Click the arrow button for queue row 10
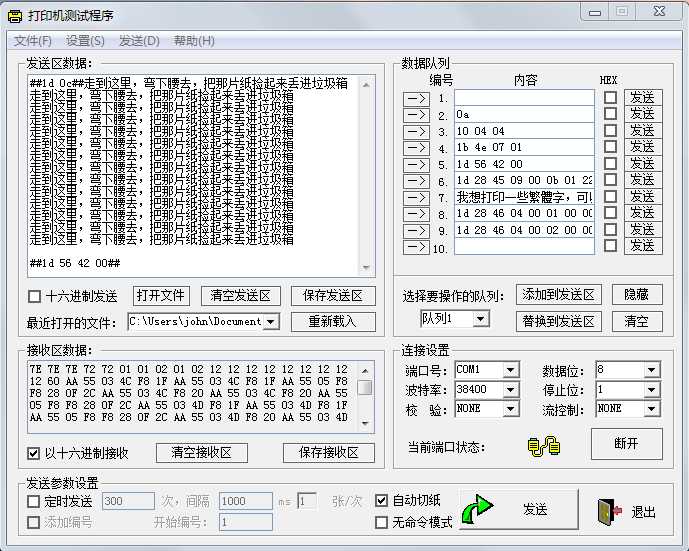Screen dimensions: 689x551 pos(416,247)
